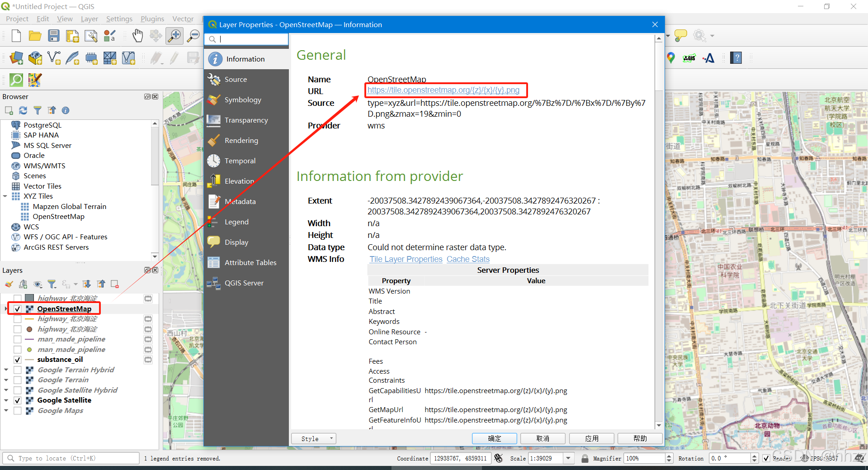This screenshot has width=868, height=470.
Task: Click the 取消 (Cancel) button
Action: point(543,438)
